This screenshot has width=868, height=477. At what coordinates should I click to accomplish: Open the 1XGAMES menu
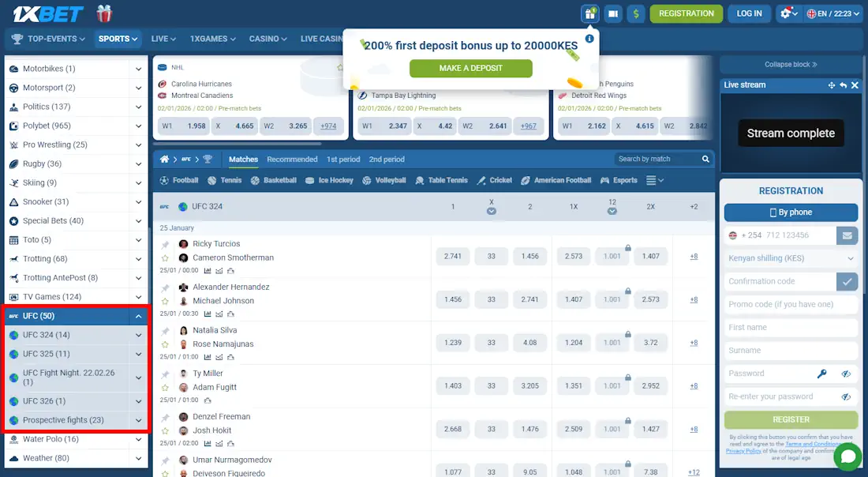tap(212, 39)
